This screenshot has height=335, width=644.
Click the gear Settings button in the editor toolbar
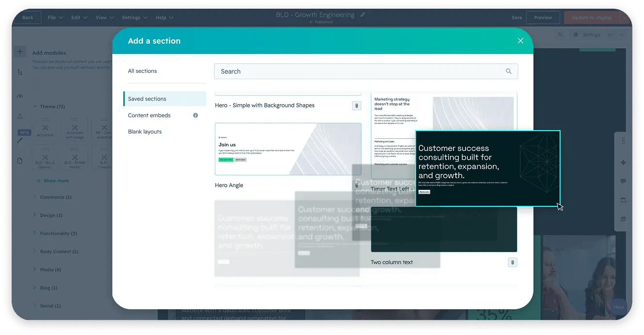587,35
